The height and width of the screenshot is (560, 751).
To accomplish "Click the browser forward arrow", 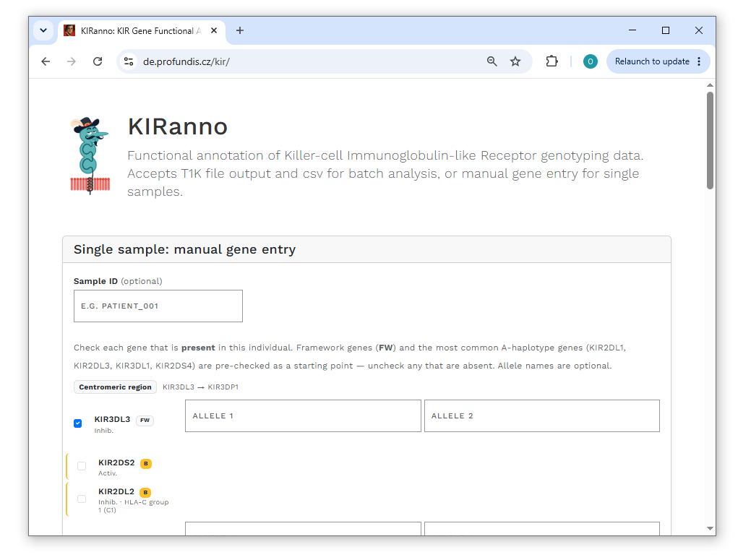I will (72, 61).
